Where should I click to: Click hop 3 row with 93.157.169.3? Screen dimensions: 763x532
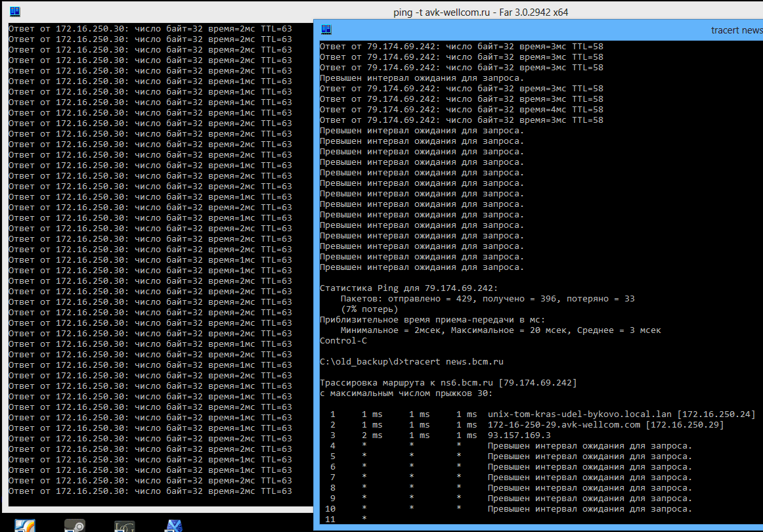(x=441, y=435)
